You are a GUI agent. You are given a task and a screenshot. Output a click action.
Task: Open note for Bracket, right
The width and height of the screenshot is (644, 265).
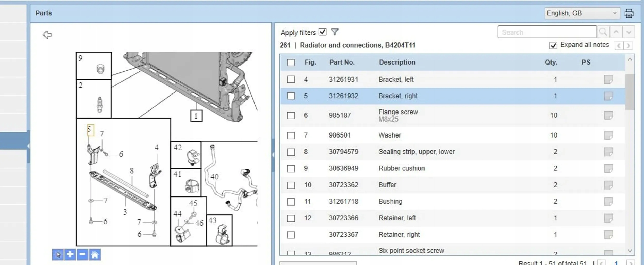coord(608,96)
